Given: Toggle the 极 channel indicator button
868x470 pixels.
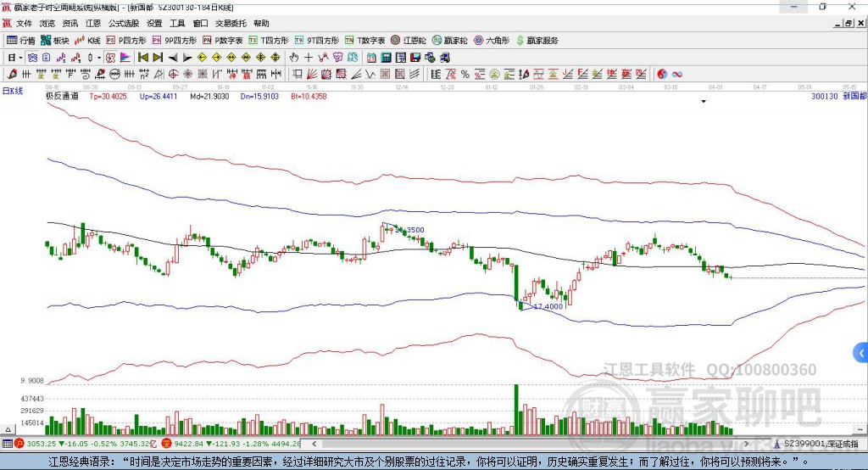Looking at the screenshot, I should click(110, 58).
